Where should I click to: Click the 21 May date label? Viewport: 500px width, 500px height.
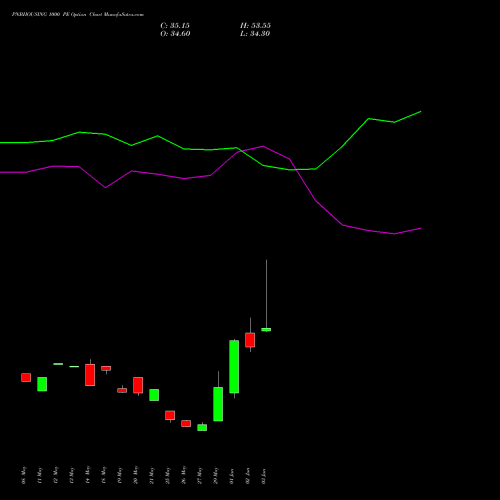[152, 475]
